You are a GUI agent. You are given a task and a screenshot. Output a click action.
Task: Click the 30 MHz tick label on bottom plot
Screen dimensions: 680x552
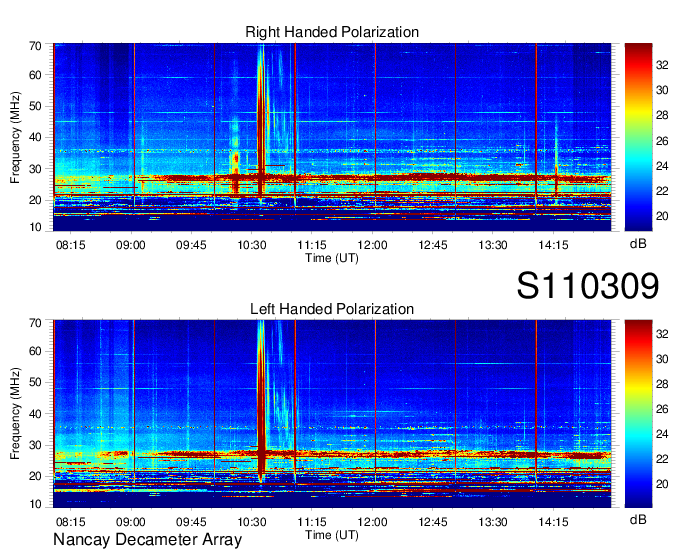pos(36,445)
